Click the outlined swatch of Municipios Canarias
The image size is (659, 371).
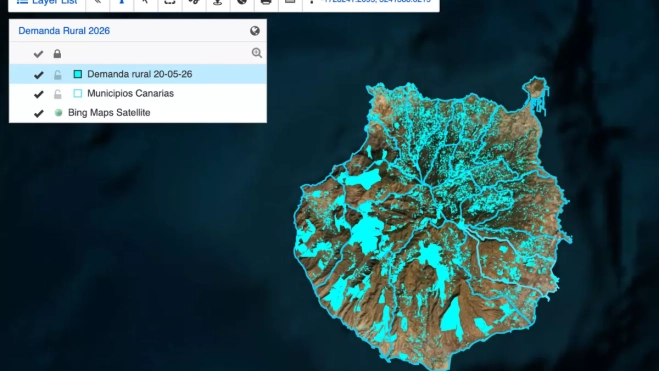pos(78,93)
